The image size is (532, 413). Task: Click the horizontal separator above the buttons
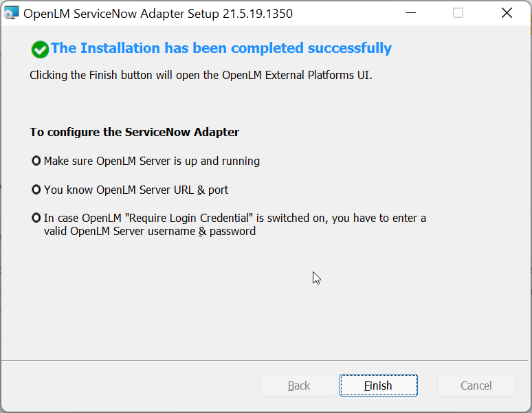[x=265, y=360]
